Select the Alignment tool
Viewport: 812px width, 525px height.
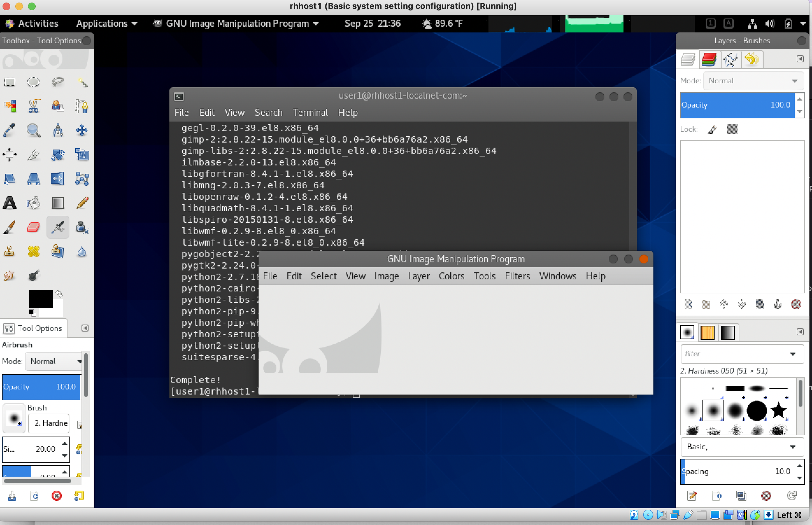(10, 154)
